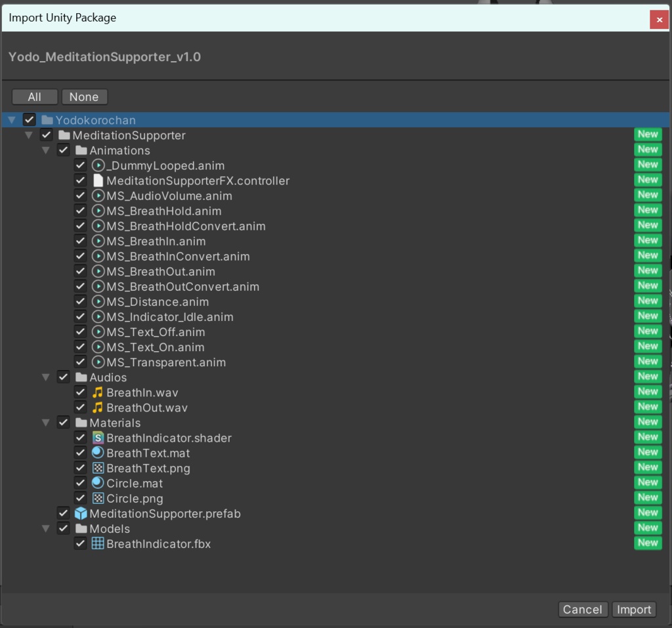Click the Animations folder icon

pyautogui.click(x=81, y=150)
